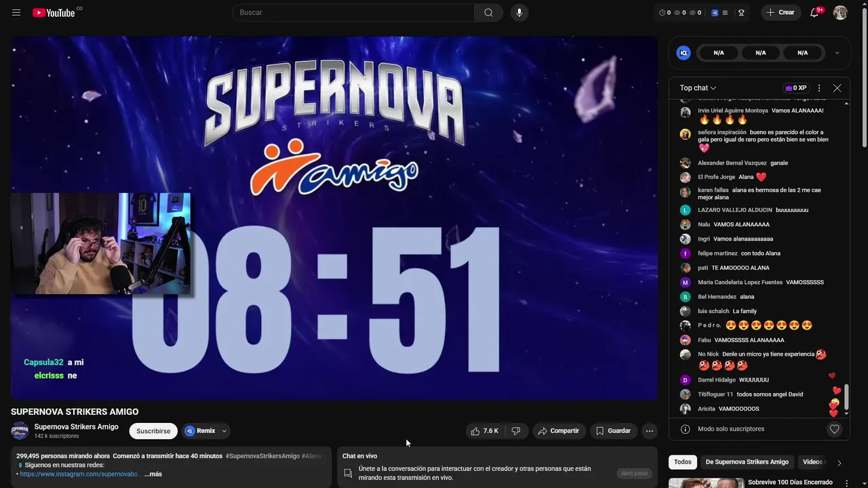Screen dimensions: 868x488
Task: Click chat author luis schalch
Action: point(713,311)
